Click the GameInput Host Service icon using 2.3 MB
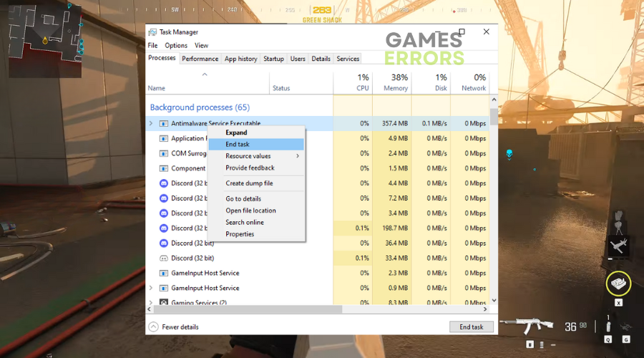Viewport: 644px width, 358px height. tap(163, 274)
